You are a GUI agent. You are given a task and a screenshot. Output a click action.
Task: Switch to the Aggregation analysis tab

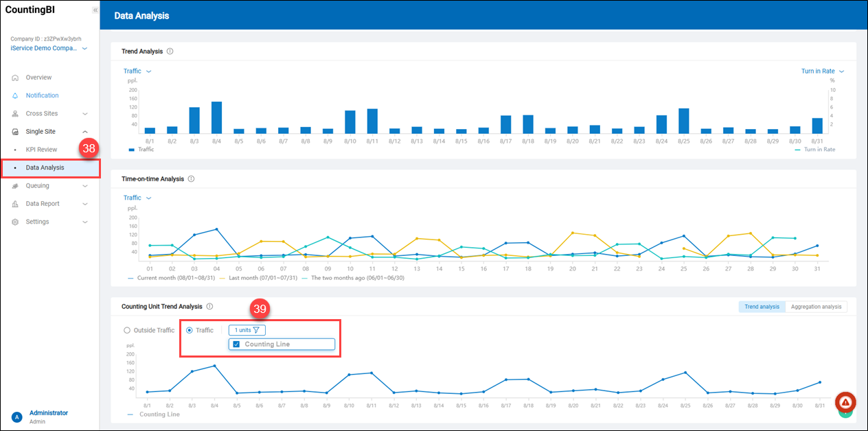(x=816, y=307)
